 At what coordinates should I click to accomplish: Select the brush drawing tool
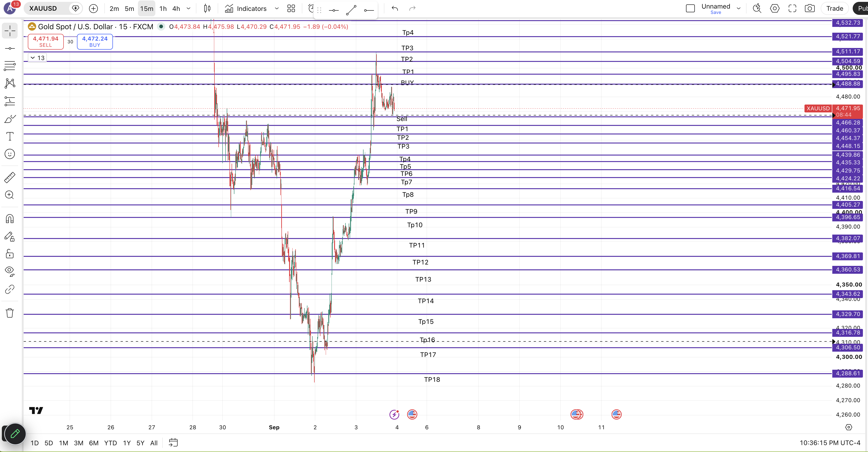(x=10, y=119)
